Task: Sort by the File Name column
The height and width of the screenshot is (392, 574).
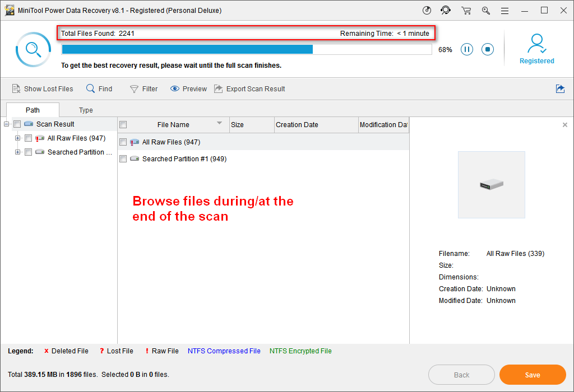Action: [173, 125]
